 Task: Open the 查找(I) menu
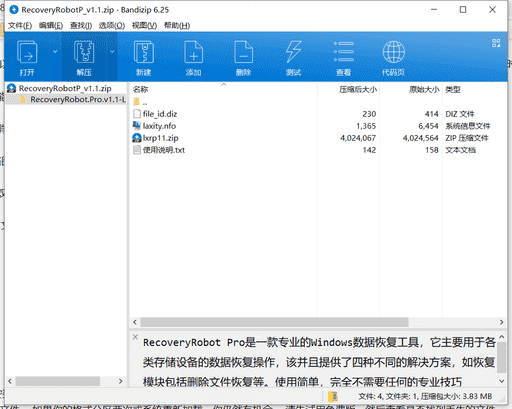click(x=81, y=26)
